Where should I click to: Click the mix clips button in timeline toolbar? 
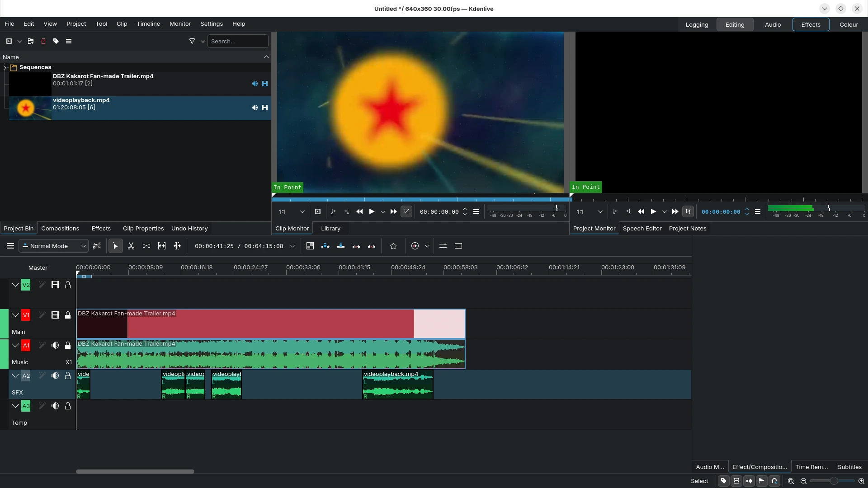(x=310, y=246)
